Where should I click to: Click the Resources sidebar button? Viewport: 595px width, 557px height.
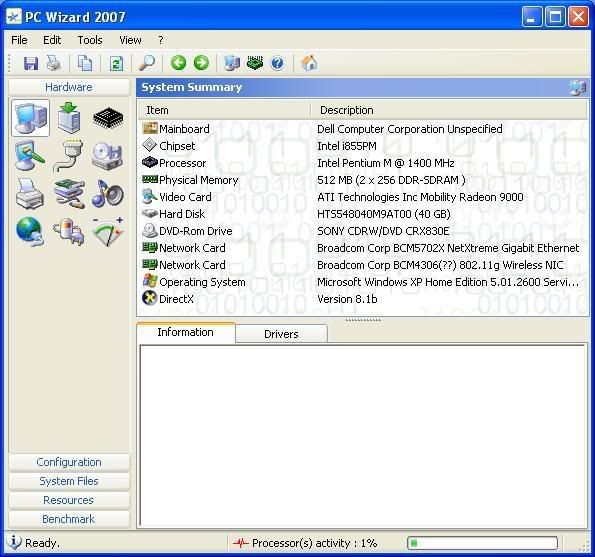click(69, 500)
